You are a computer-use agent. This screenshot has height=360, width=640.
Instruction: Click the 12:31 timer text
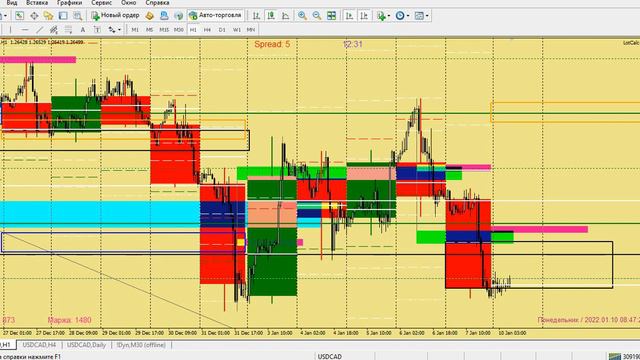coord(353,44)
